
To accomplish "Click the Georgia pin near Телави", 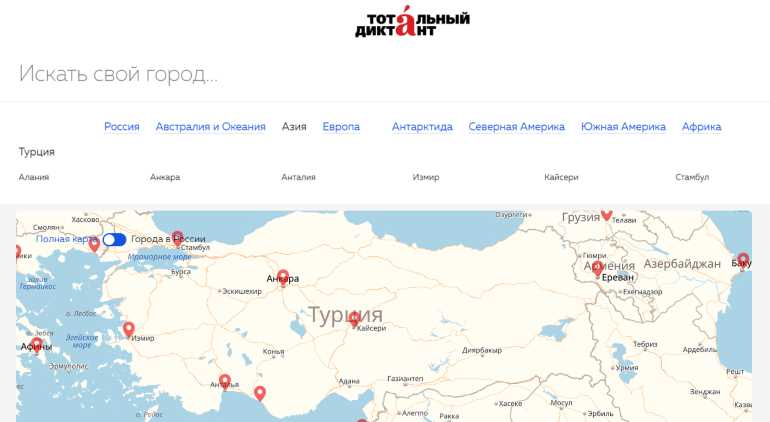I will (x=606, y=214).
